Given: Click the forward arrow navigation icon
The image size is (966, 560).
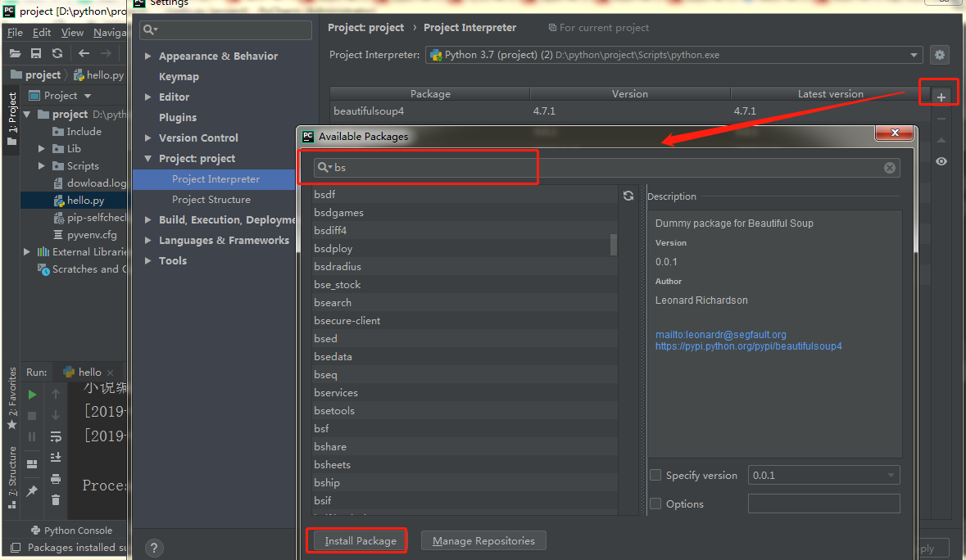Looking at the screenshot, I should click(x=106, y=53).
